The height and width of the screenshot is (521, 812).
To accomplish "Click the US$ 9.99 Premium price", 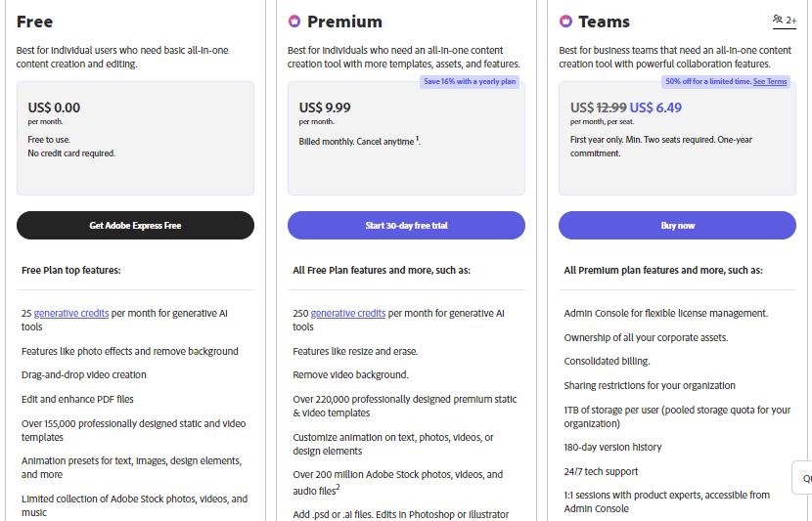I will [x=325, y=108].
